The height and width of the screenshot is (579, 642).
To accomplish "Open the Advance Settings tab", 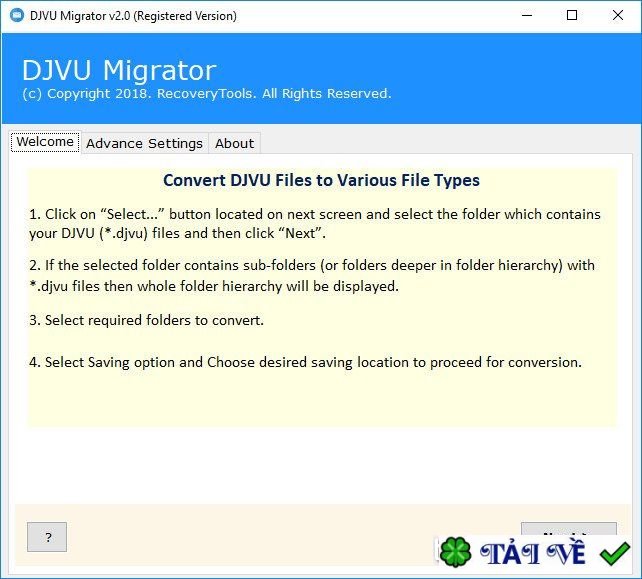I will tap(145, 143).
